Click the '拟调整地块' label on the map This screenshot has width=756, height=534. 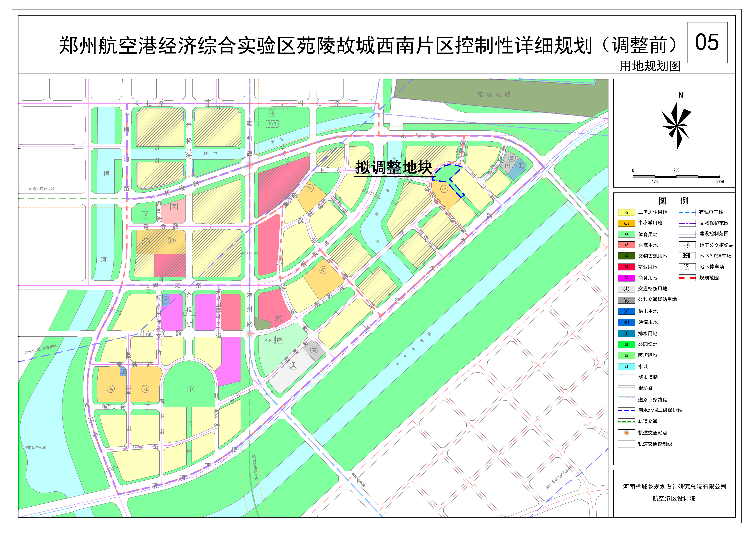click(x=393, y=167)
